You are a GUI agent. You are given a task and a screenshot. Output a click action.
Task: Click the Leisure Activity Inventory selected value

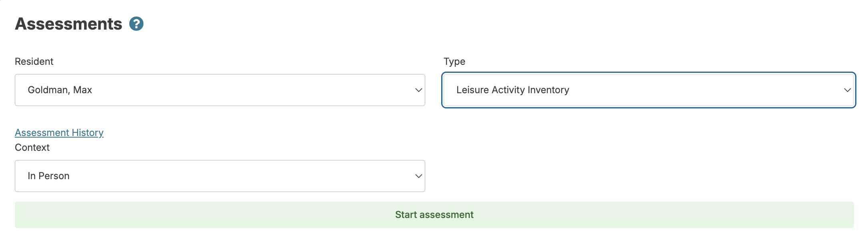[512, 90]
